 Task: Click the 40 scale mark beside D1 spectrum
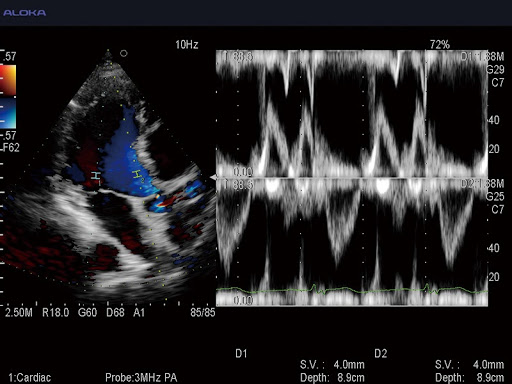click(494, 120)
